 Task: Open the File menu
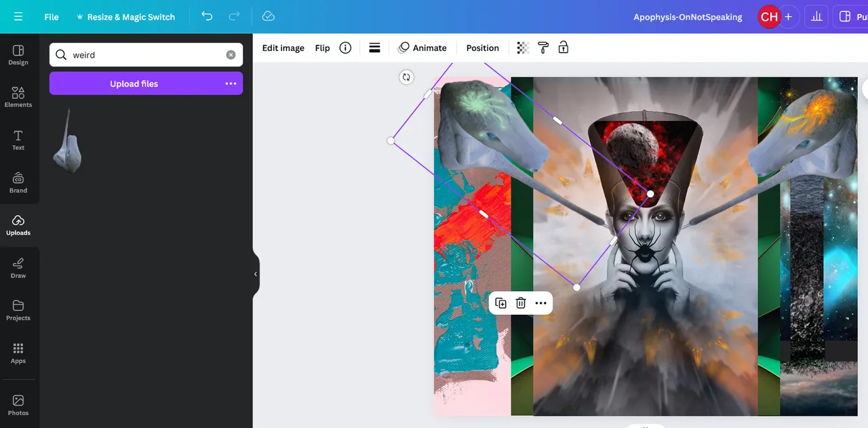52,17
